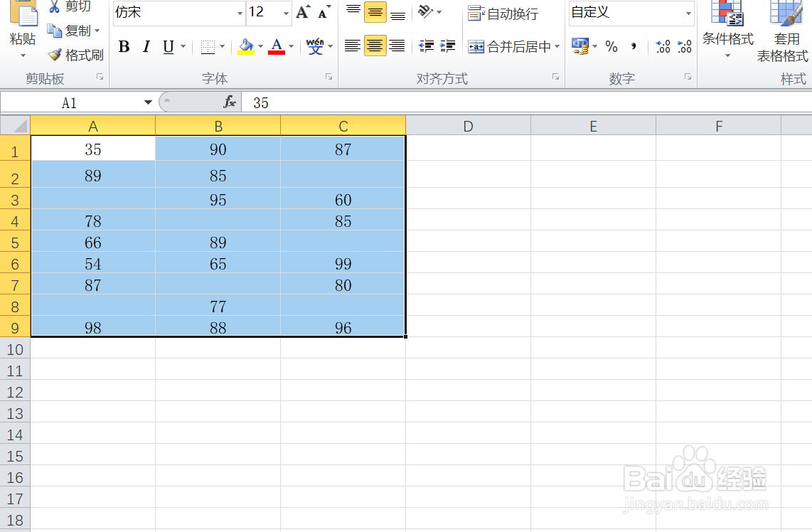Click the Select All corner triangle

click(x=15, y=126)
